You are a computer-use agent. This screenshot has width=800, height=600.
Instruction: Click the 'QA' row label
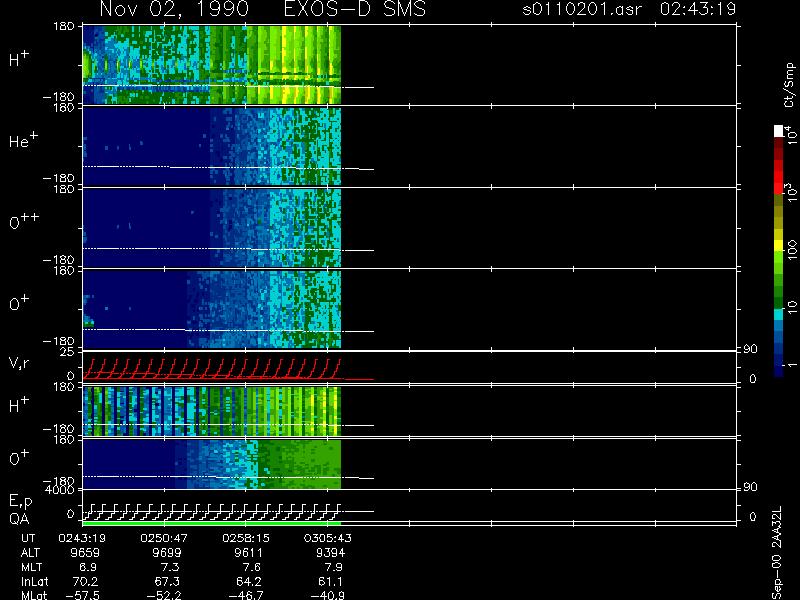[19, 519]
